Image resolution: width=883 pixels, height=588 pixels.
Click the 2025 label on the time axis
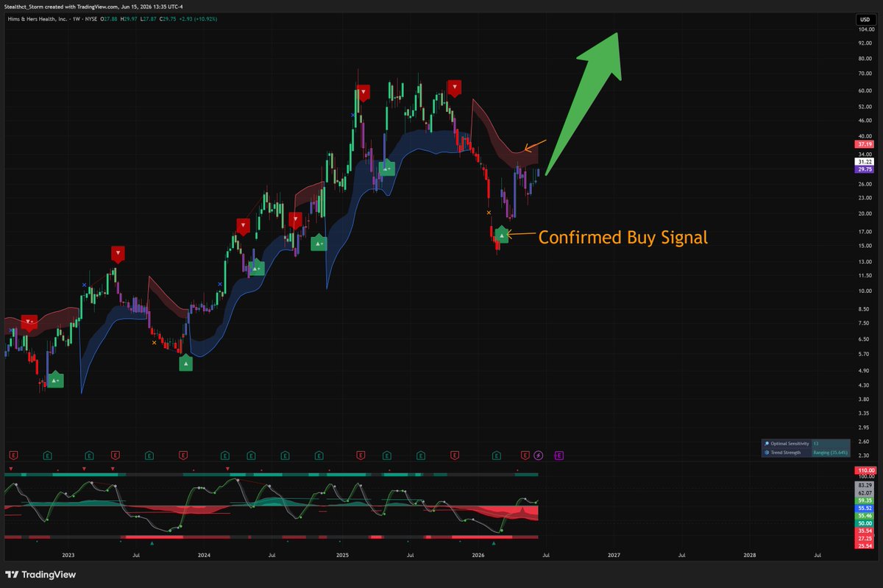click(x=342, y=554)
